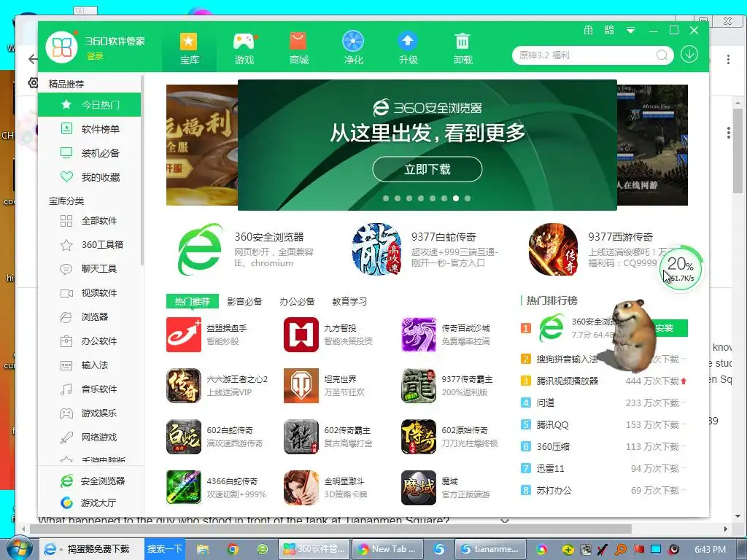Click the 9377西游传奇 game icon

[553, 249]
